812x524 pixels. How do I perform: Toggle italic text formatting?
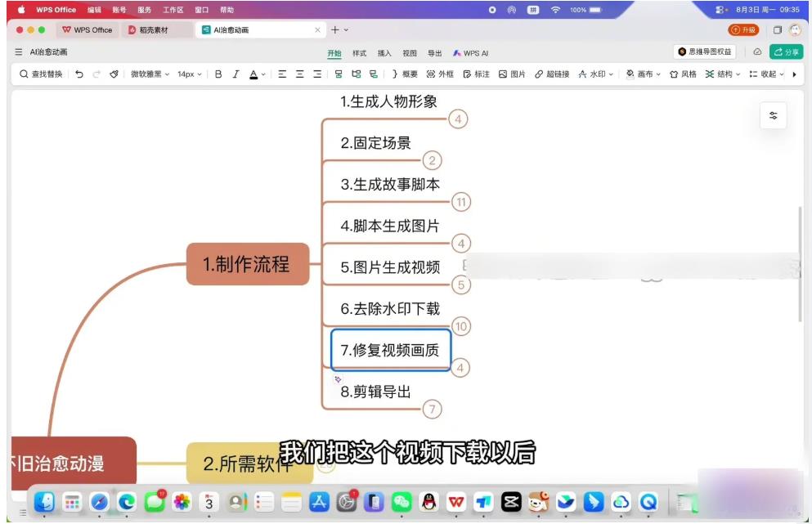236,74
